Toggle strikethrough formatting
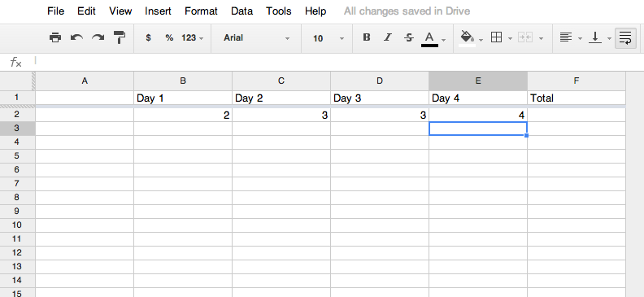 [x=409, y=37]
